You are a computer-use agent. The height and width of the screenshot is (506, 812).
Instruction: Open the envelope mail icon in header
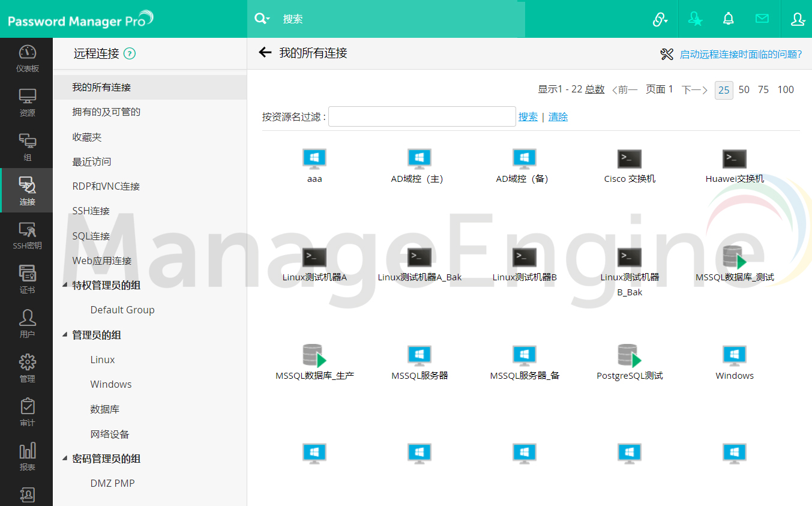pyautogui.click(x=762, y=19)
